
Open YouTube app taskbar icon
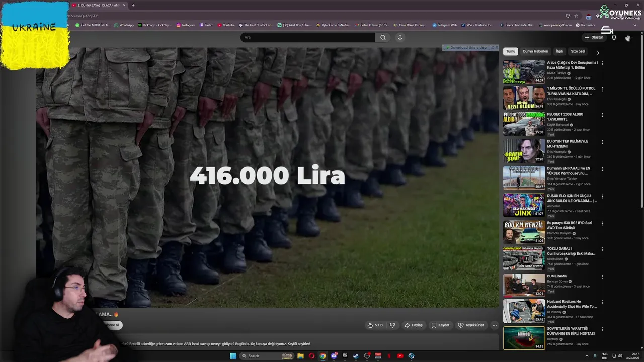click(400, 356)
